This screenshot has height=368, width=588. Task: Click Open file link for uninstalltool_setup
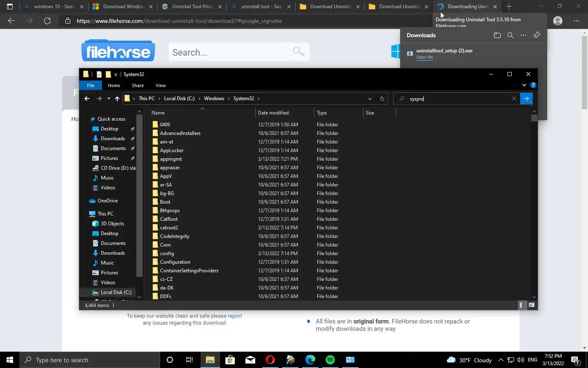tap(424, 57)
